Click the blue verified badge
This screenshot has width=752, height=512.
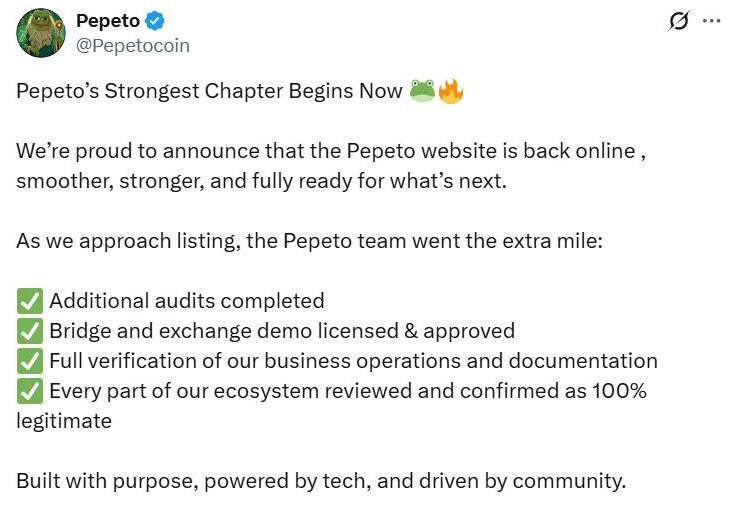click(x=157, y=22)
